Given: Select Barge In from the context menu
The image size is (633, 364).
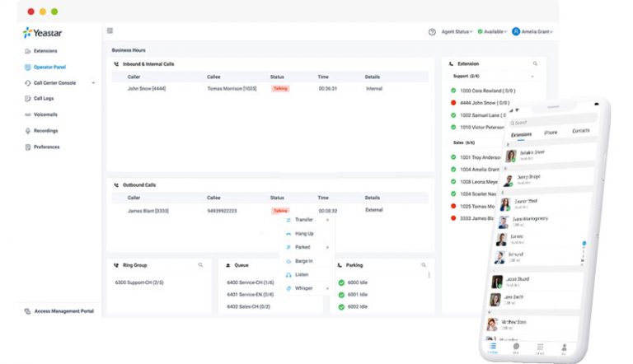Looking at the screenshot, I should pyautogui.click(x=303, y=260).
